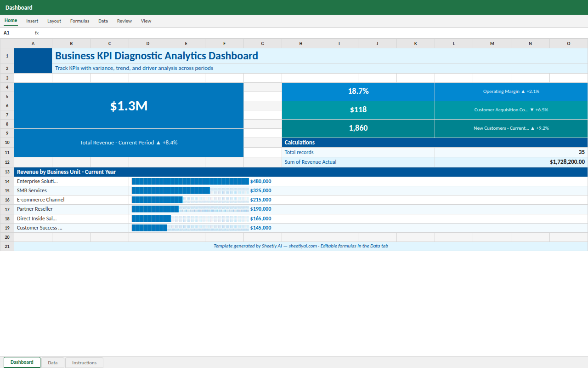The height and width of the screenshot is (368, 588).
Task: Click the 'Calculations' section header
Action: point(435,143)
